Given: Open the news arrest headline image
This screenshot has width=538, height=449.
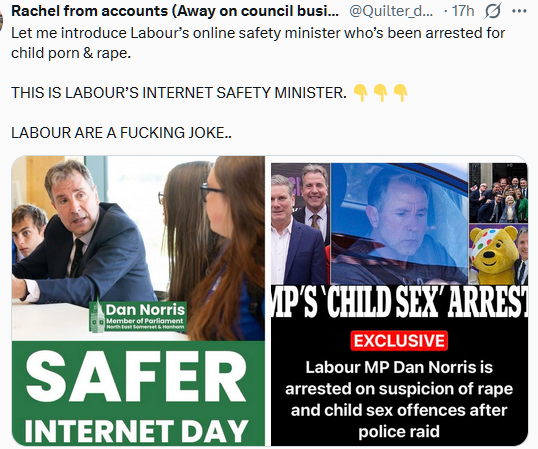Looking at the screenshot, I should [x=399, y=301].
